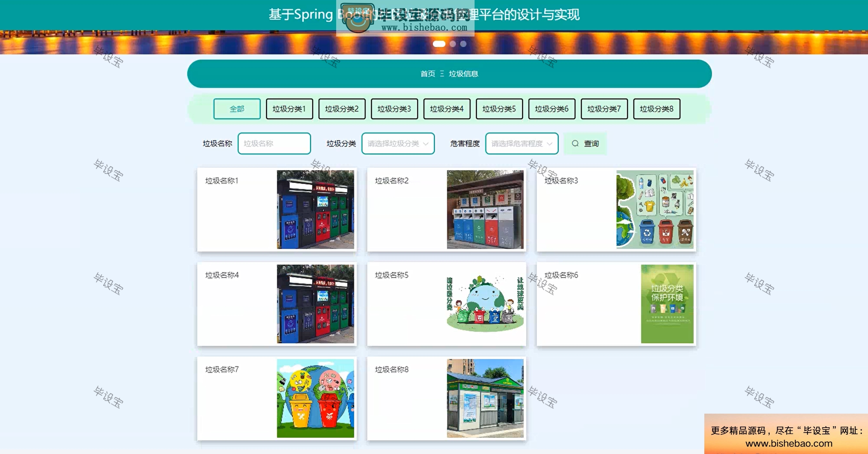
Task: Select the first carousel indicator dot
Action: pos(439,44)
